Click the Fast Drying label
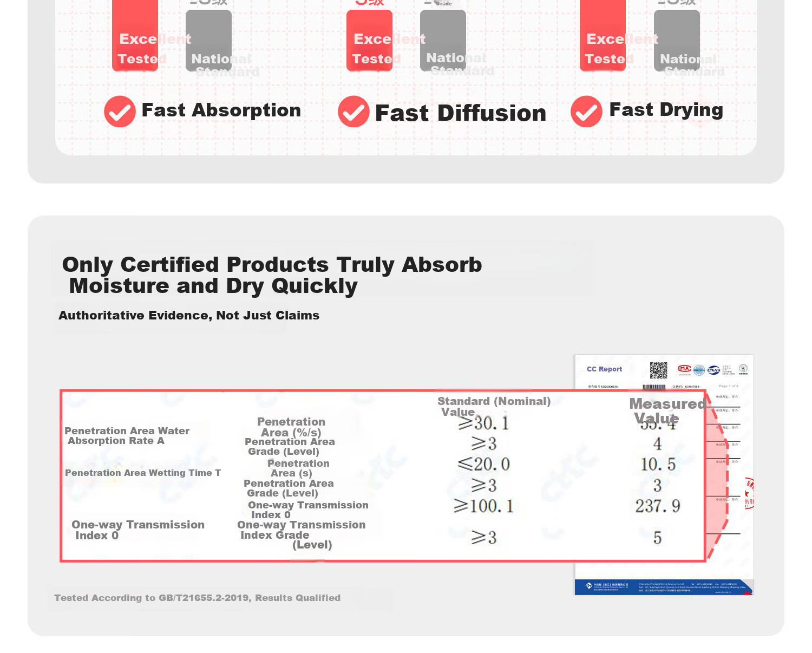Viewport: 812px width, 653px height. coord(666,110)
